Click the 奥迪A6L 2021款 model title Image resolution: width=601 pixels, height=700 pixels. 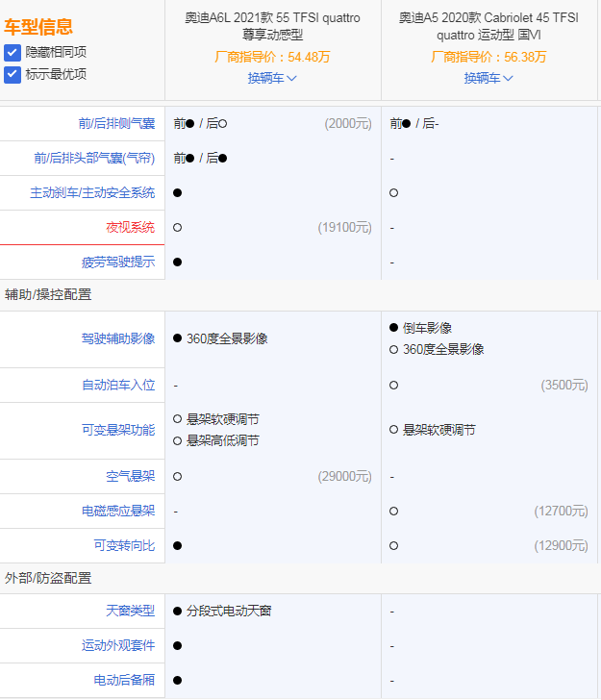272,26
